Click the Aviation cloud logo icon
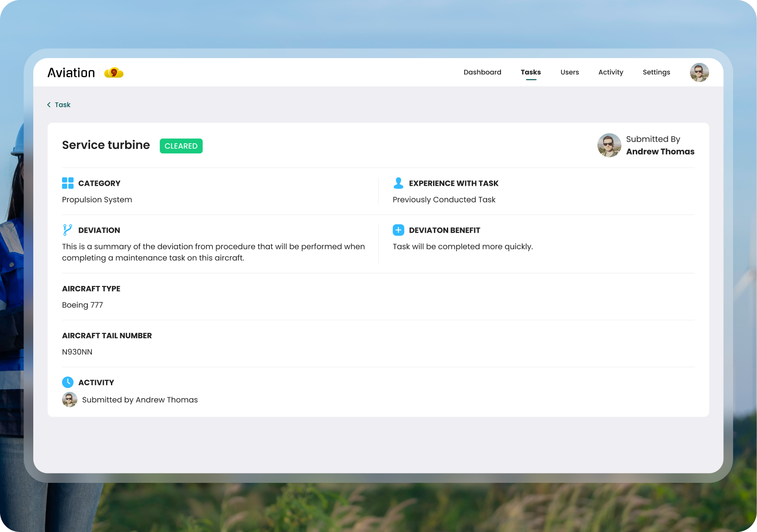 [114, 73]
